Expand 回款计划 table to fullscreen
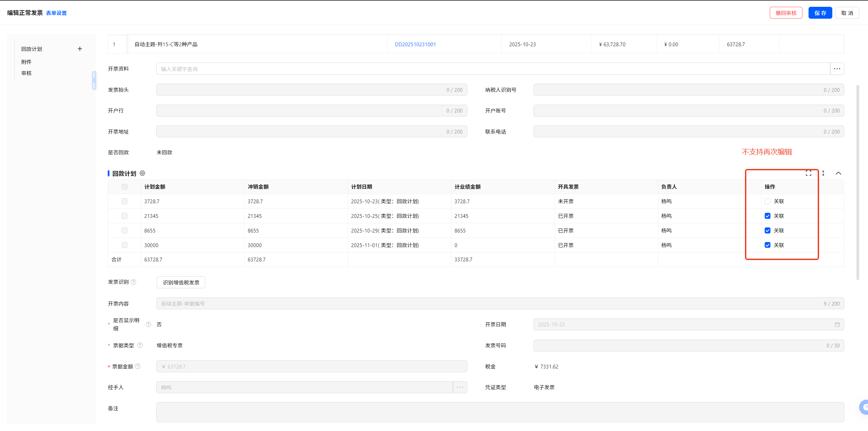Screen dimensions: 868x431 click(808, 173)
